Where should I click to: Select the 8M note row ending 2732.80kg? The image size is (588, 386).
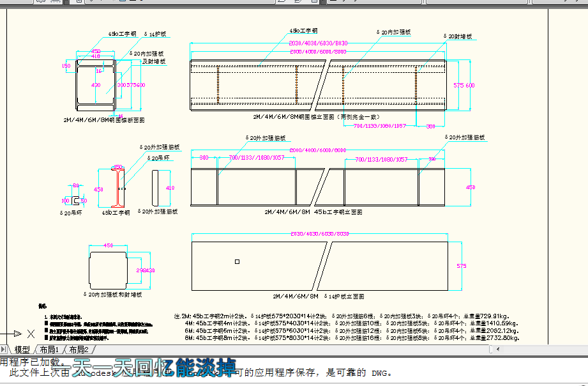pos(352,338)
